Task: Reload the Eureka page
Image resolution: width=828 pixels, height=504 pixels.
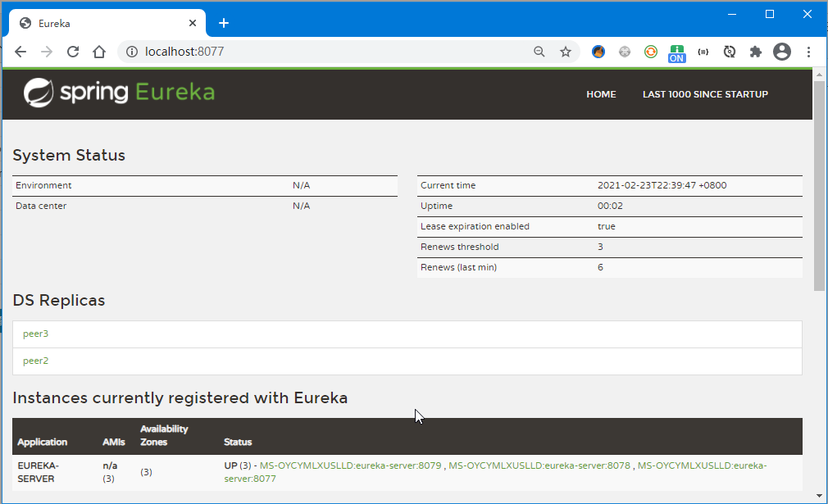Action: point(73,52)
